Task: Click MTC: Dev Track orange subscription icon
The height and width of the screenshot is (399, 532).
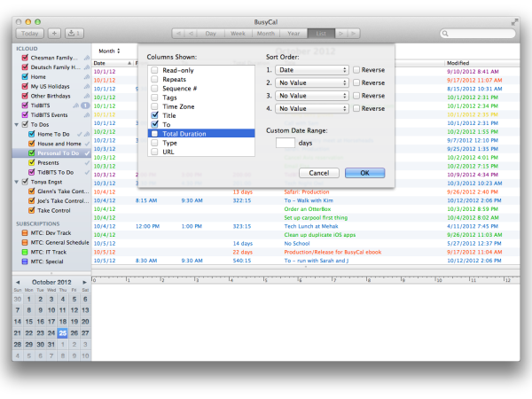Action: [25, 233]
